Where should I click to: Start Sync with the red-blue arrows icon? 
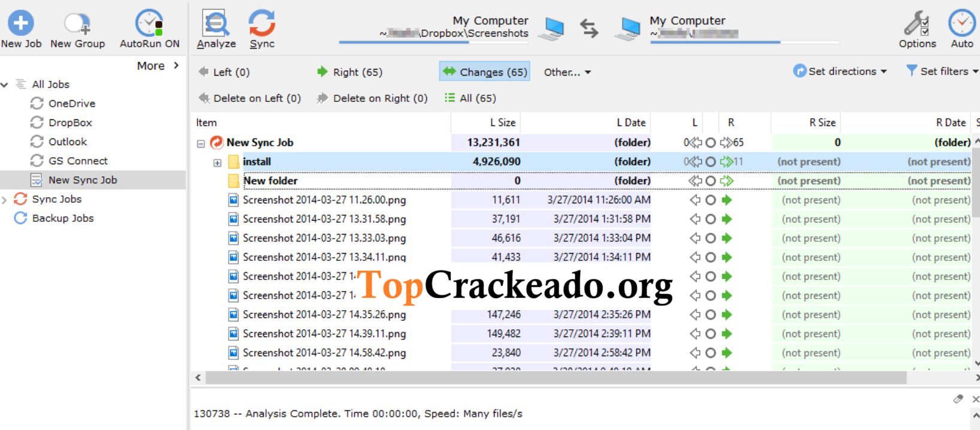[262, 23]
